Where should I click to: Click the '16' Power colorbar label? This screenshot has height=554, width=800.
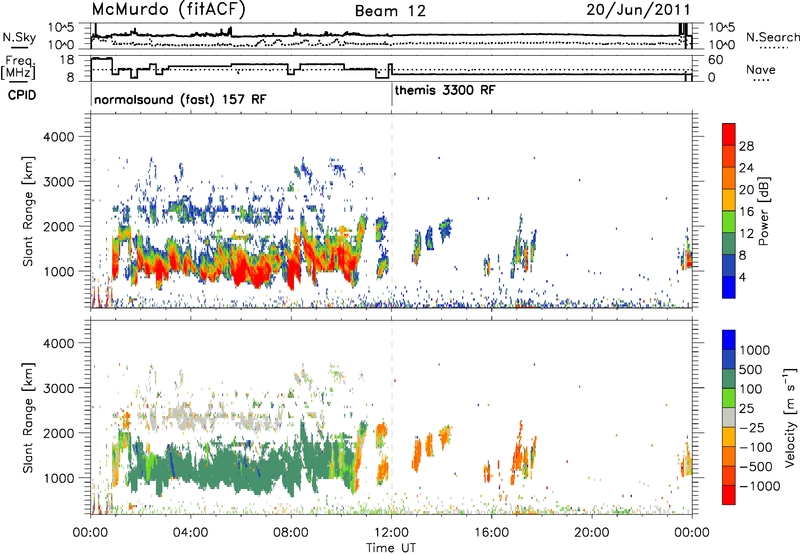click(746, 212)
